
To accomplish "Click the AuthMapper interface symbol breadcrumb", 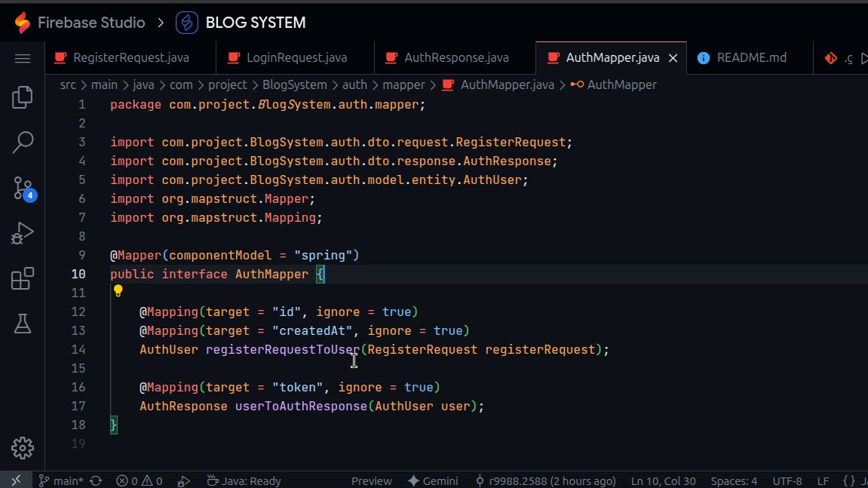I will [613, 84].
